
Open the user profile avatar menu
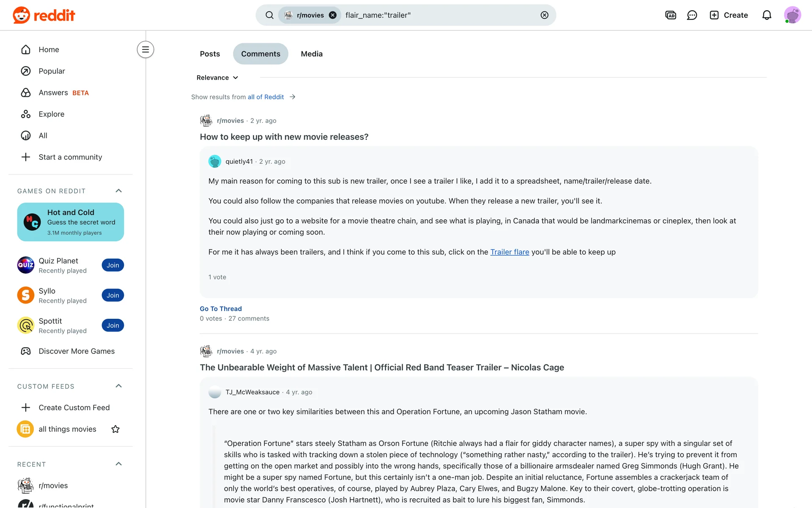tap(792, 15)
